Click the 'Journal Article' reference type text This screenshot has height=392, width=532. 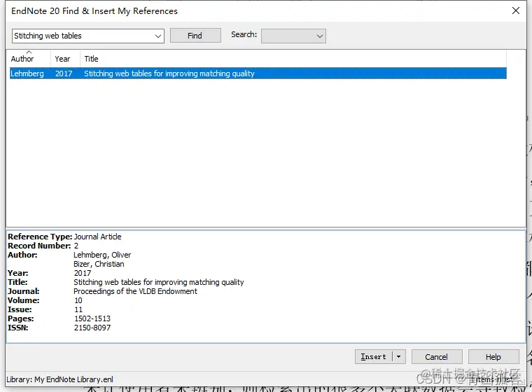98,237
